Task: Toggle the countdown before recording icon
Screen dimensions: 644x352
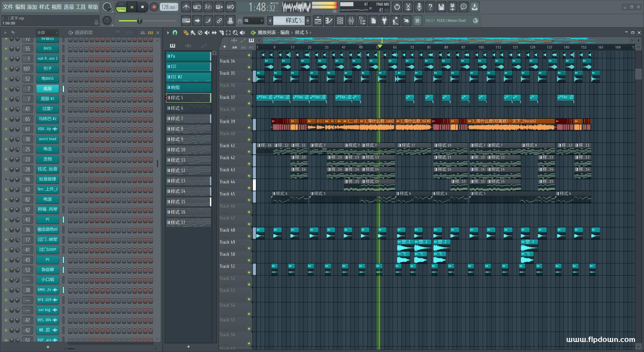Action: [x=208, y=7]
